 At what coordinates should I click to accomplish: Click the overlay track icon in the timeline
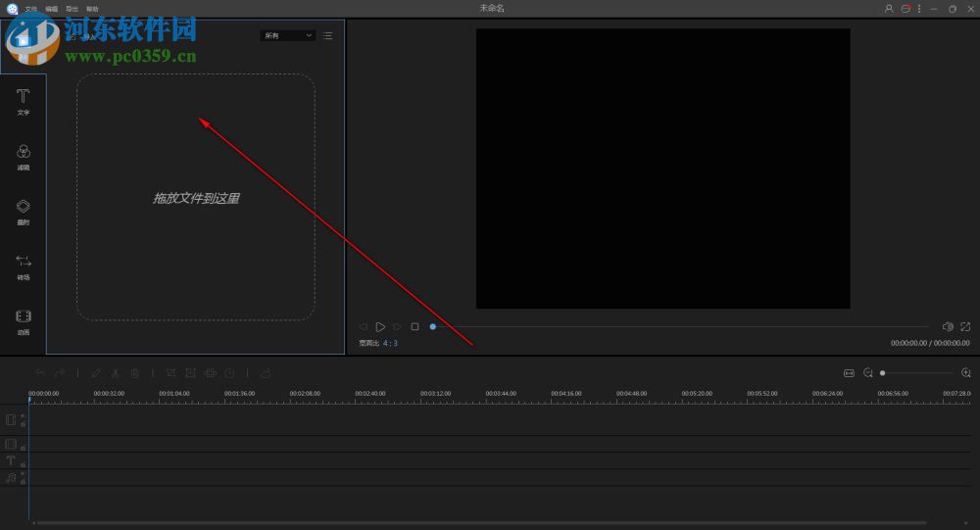[x=11, y=444]
